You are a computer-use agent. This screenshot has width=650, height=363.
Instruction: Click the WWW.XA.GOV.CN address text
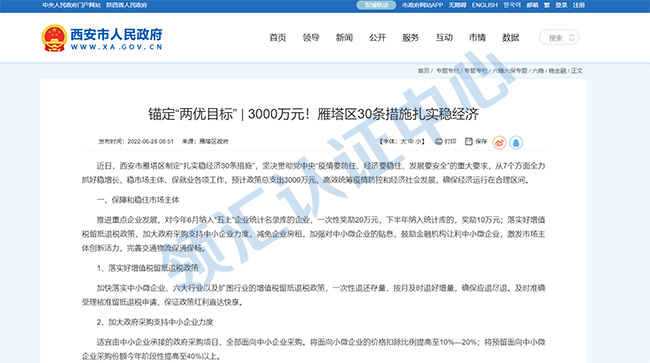pos(116,47)
